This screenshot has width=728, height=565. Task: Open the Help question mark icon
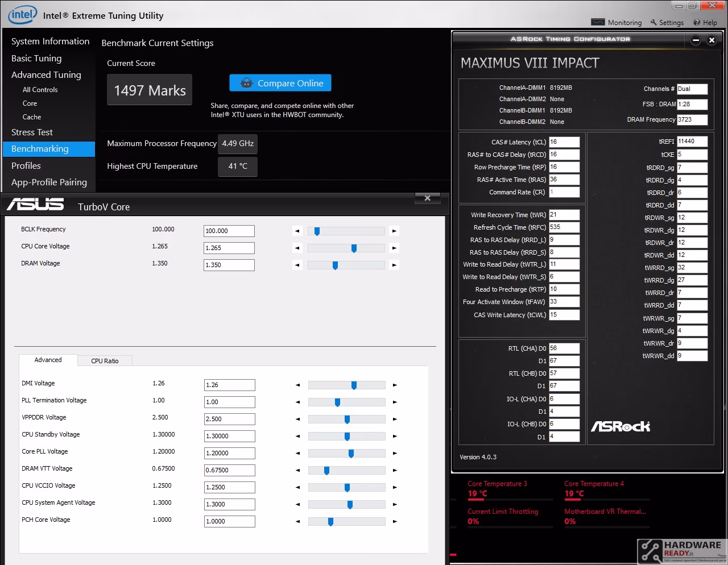(x=697, y=22)
